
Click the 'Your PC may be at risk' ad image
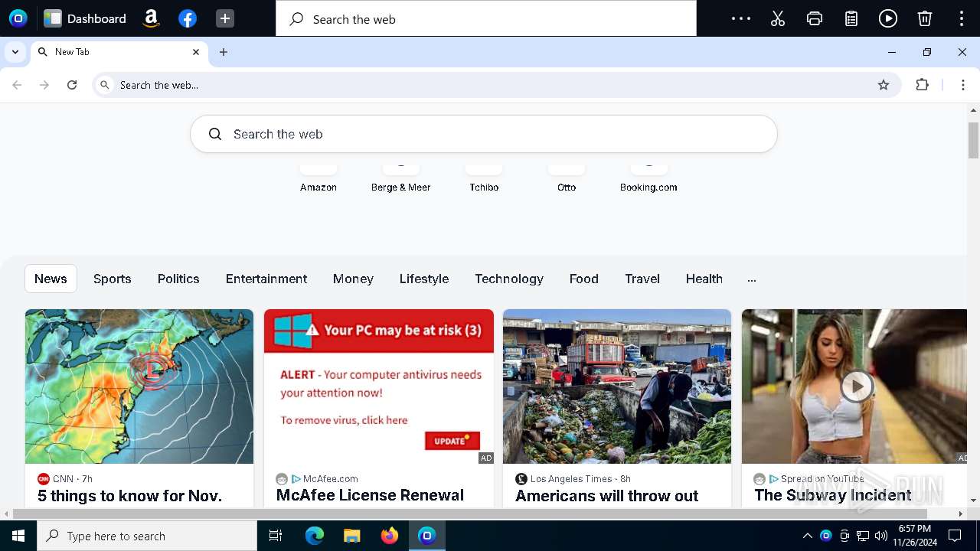[x=379, y=386]
